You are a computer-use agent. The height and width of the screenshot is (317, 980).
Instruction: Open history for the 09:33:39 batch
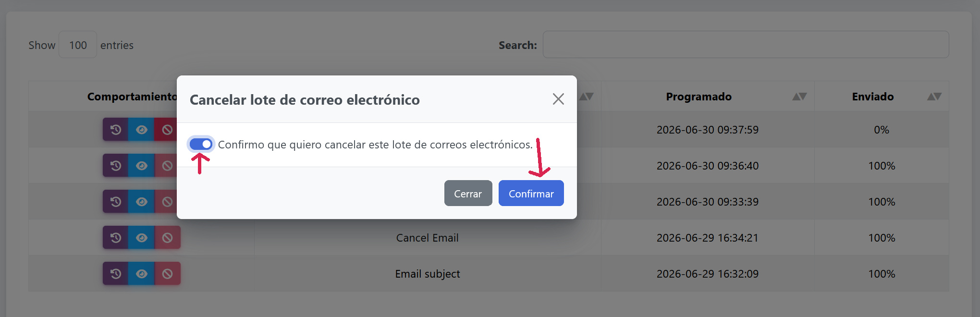pyautogui.click(x=116, y=202)
